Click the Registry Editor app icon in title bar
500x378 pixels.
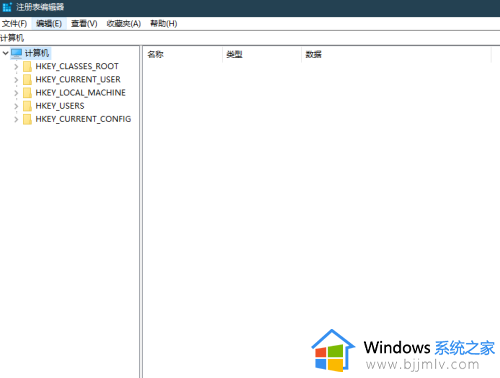(7, 7)
